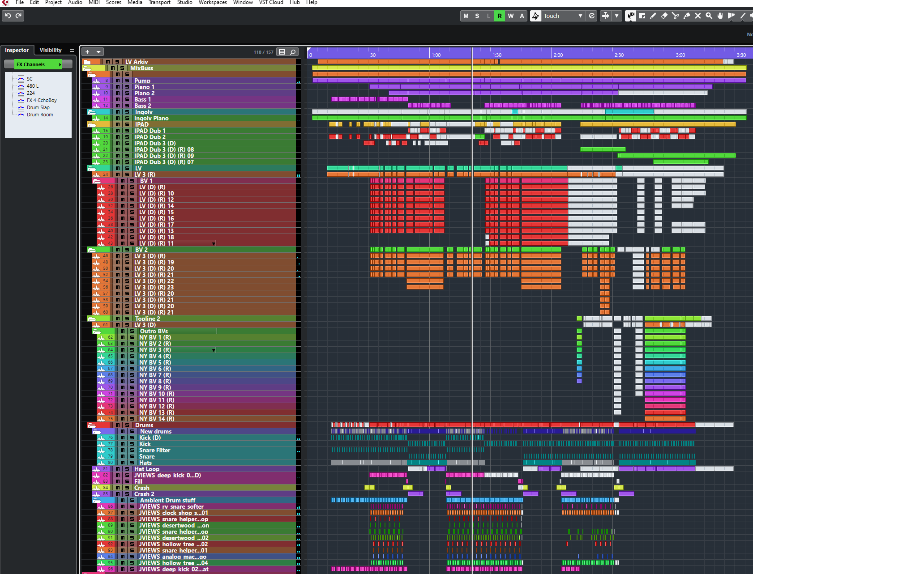
Task: Select the Zoom magnifier tool
Action: (709, 16)
